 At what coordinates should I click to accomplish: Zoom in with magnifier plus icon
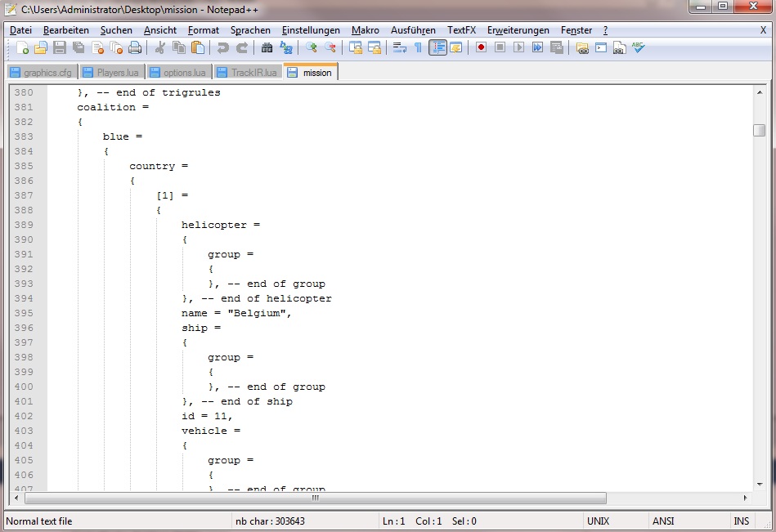point(311,47)
